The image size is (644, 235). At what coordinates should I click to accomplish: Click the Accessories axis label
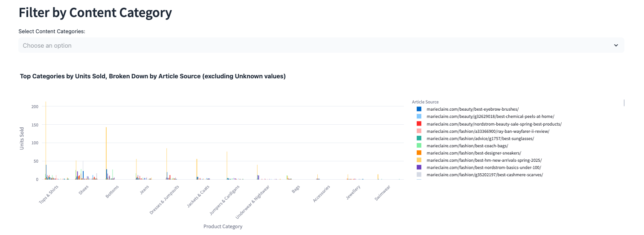(x=322, y=193)
